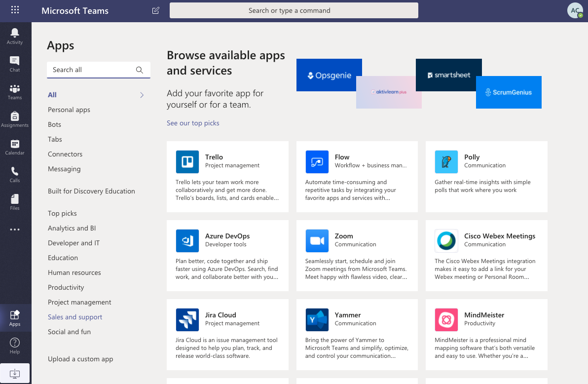Click the Cisco Webex Meetings icon
Viewport: 588px width, 384px height.
[446, 240]
